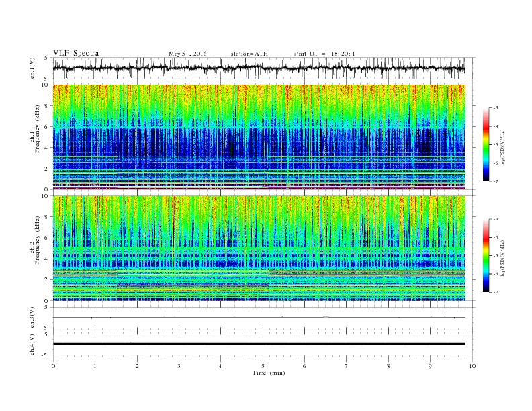532x411 pixels.
Task: Click the ch.3(V) axis label
Action: 32,318
